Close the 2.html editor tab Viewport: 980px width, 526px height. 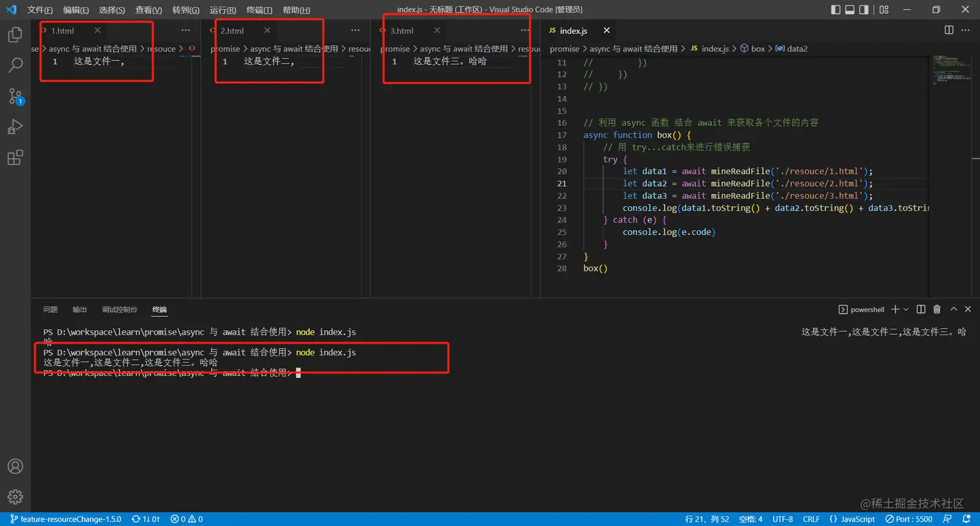(x=268, y=30)
